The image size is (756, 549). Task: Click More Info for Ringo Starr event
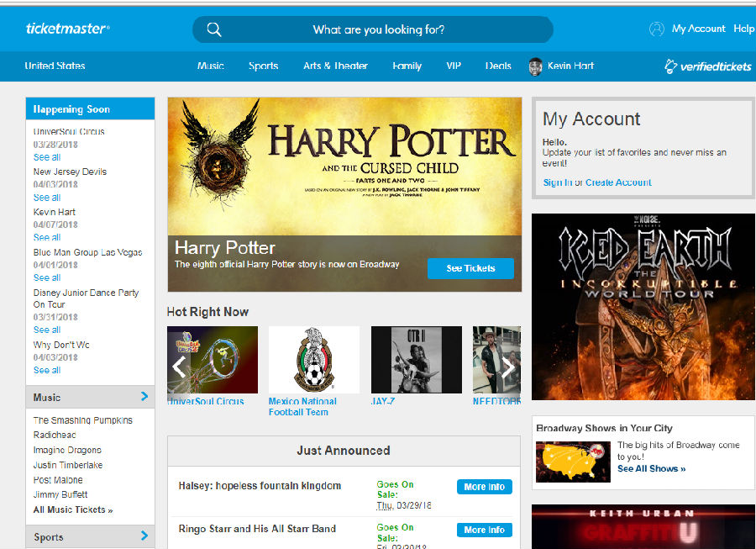(x=485, y=530)
